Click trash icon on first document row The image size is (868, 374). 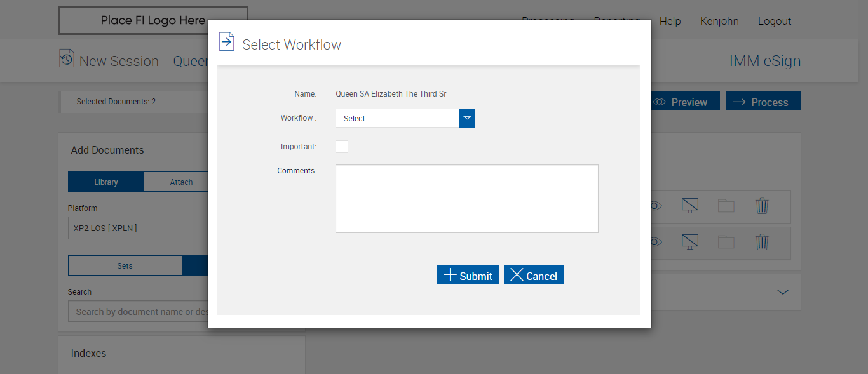tap(762, 206)
